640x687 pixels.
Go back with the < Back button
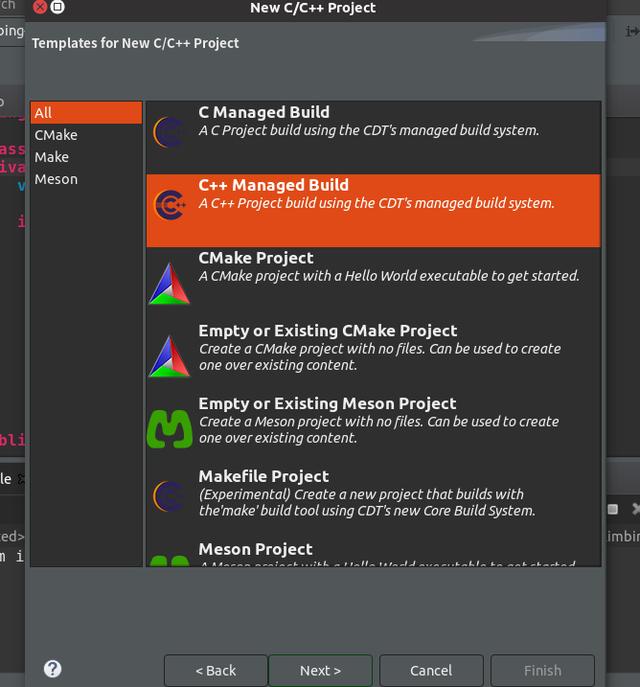click(x=216, y=670)
